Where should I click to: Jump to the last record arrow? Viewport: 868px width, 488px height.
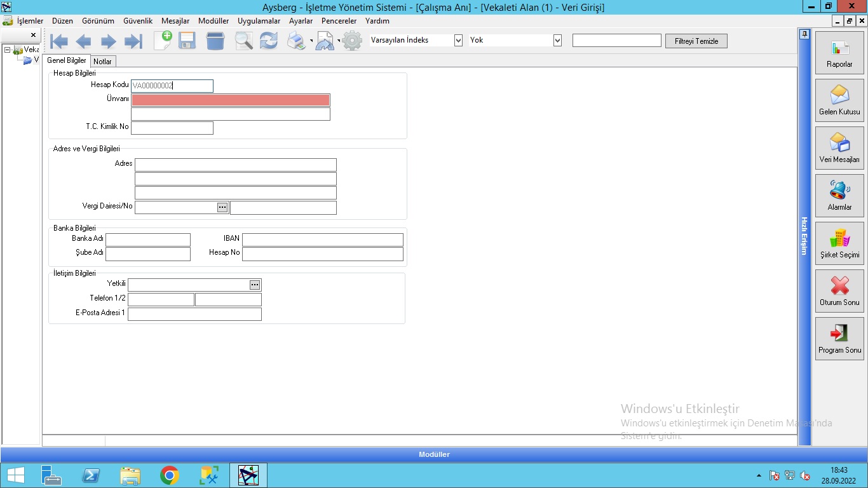[x=133, y=42]
